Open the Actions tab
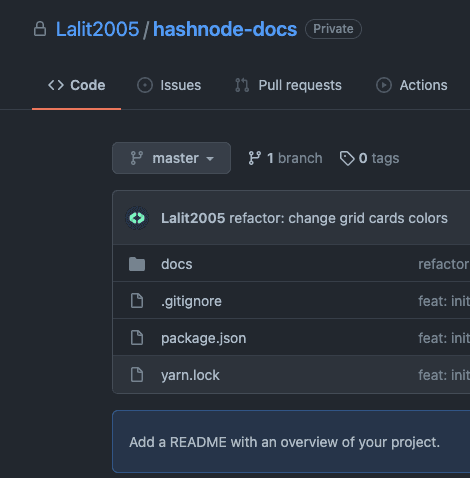The image size is (470, 478). pos(412,85)
